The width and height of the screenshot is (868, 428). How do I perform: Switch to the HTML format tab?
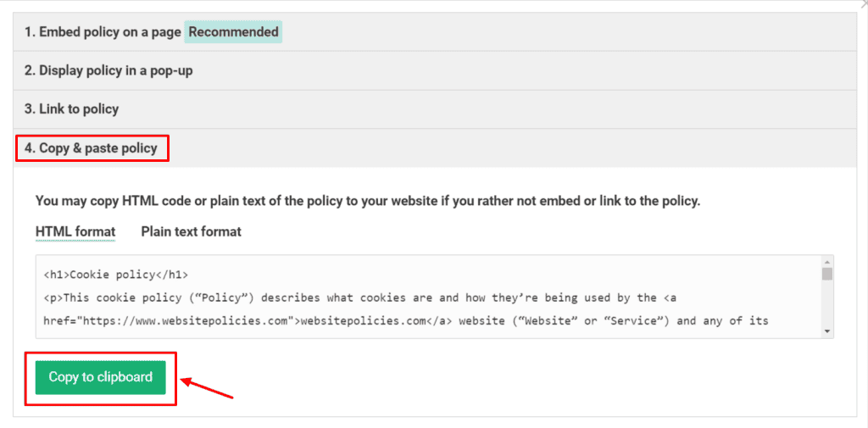click(75, 231)
